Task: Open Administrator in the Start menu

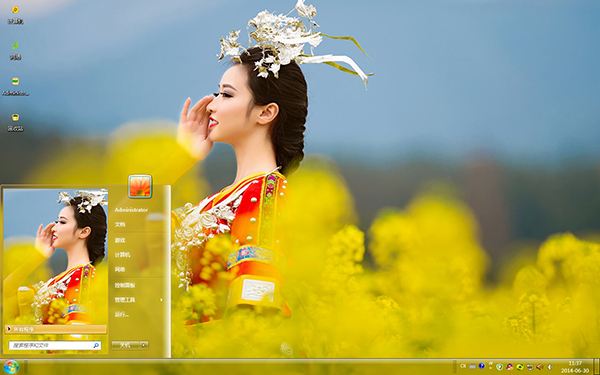Action: pyautogui.click(x=131, y=210)
